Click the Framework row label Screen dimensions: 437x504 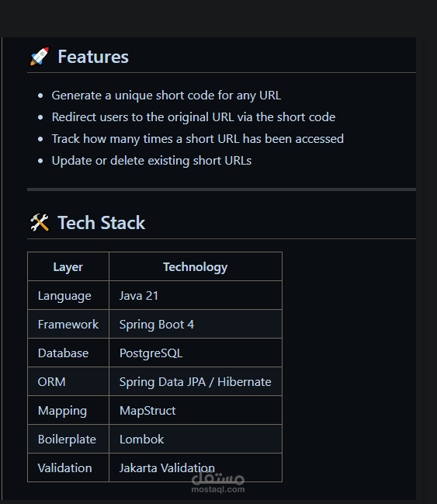(x=68, y=325)
